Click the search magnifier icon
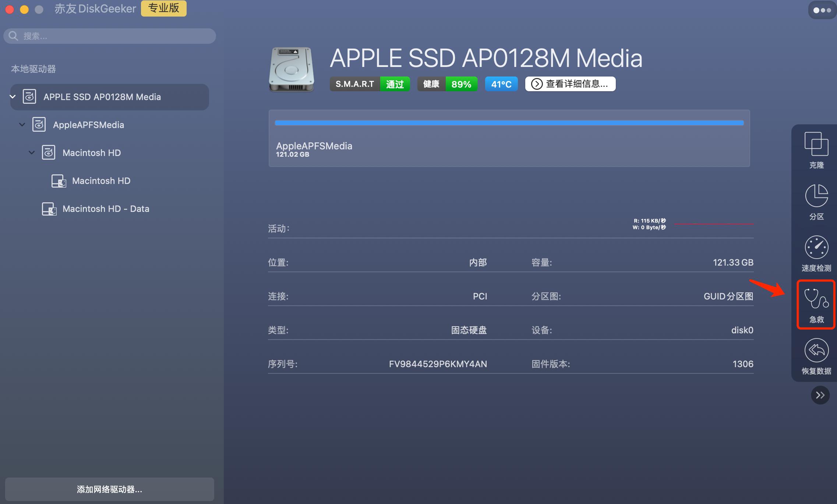Image resolution: width=837 pixels, height=504 pixels. coord(13,36)
